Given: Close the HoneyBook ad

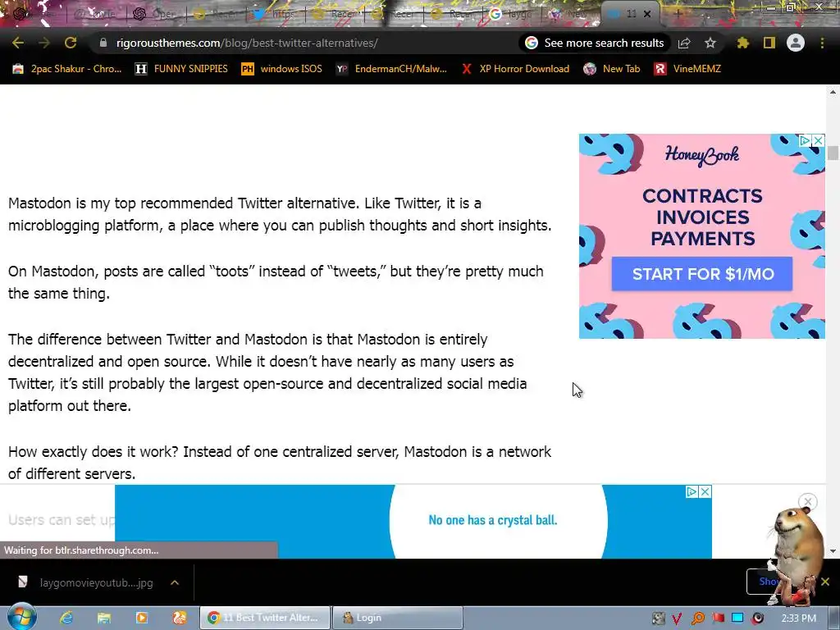Looking at the screenshot, I should click(x=818, y=140).
